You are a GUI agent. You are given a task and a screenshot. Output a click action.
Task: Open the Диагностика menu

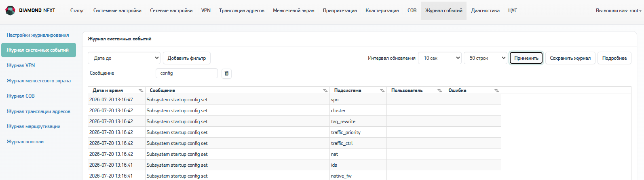485,10
